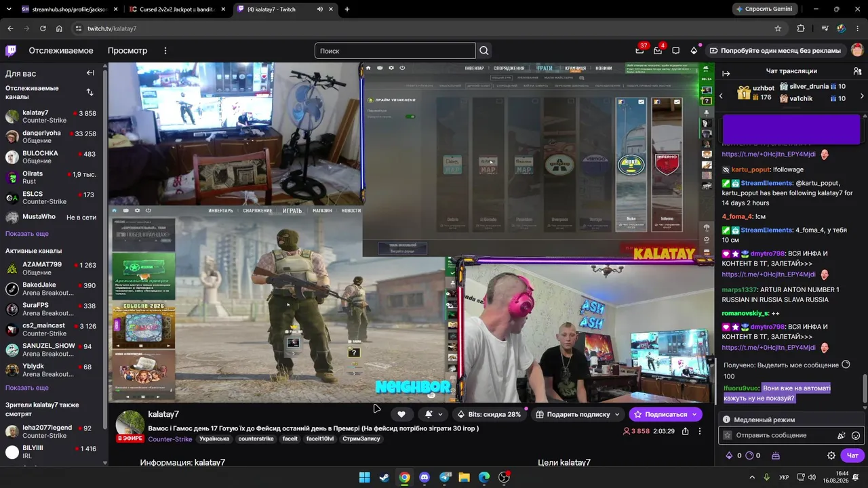Open the first t.me link in chat
Screen dimensions: 868x488
[768, 154]
